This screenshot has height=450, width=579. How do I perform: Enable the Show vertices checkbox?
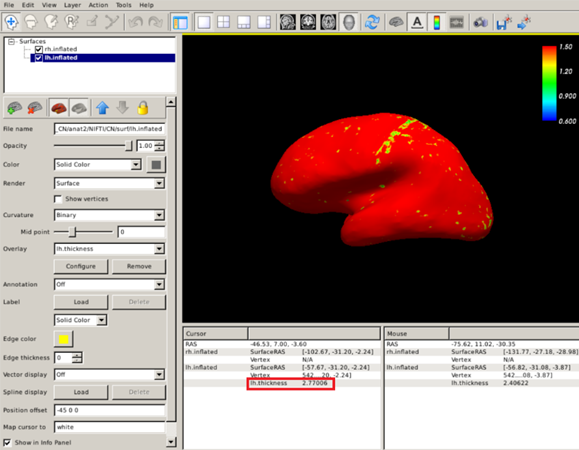[x=58, y=199]
